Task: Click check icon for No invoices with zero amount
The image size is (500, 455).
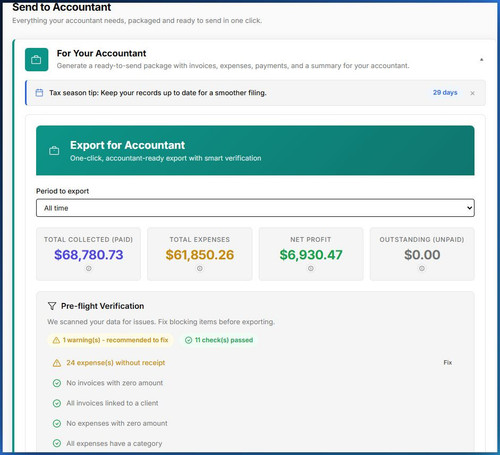Action: [x=57, y=383]
